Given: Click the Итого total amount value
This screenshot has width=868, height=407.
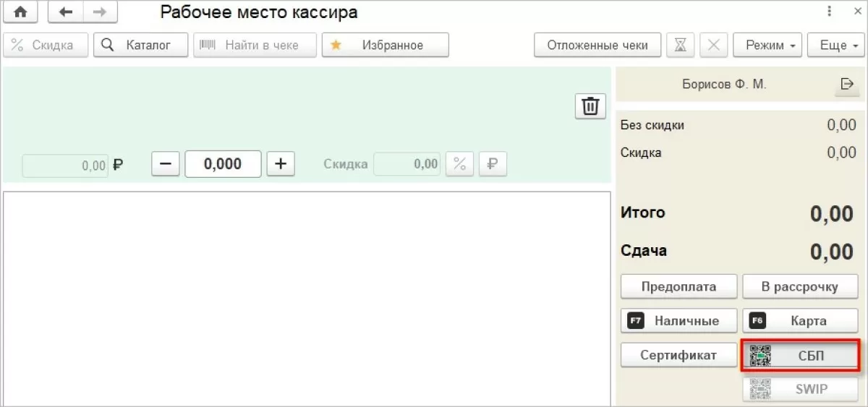Looking at the screenshot, I should pos(831,214).
